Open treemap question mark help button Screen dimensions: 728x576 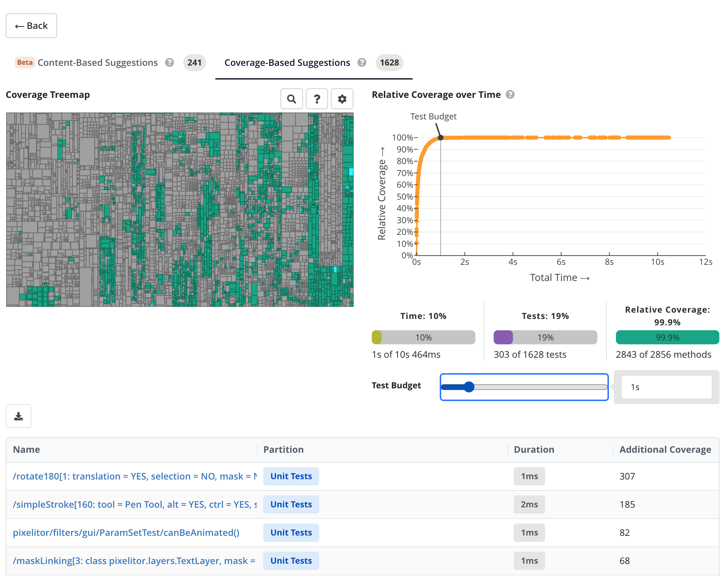pos(317,99)
